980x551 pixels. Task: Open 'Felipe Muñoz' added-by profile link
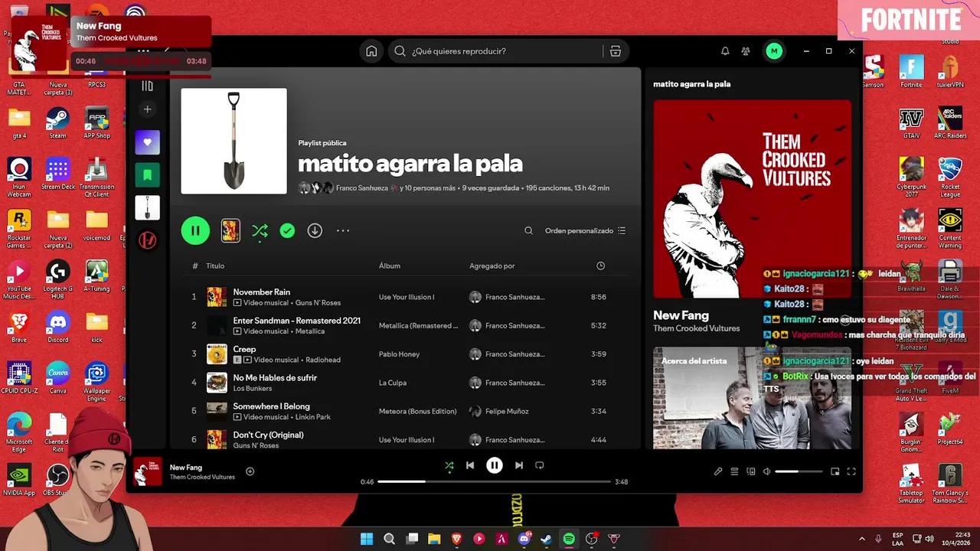507,411
